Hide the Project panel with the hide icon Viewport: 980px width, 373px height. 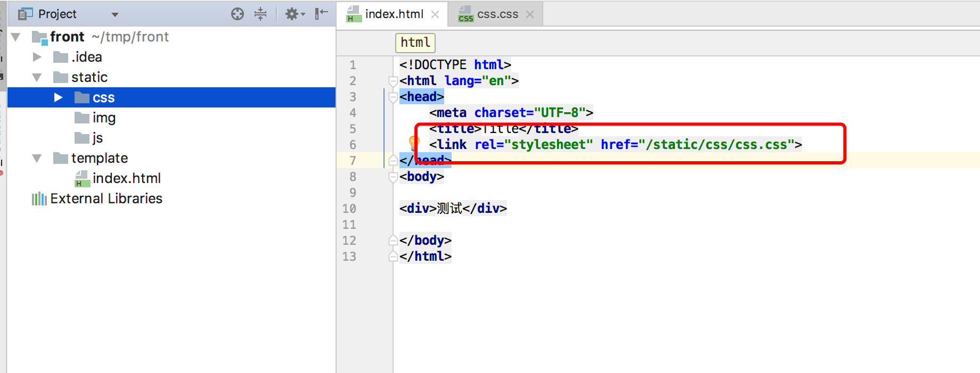click(321, 14)
